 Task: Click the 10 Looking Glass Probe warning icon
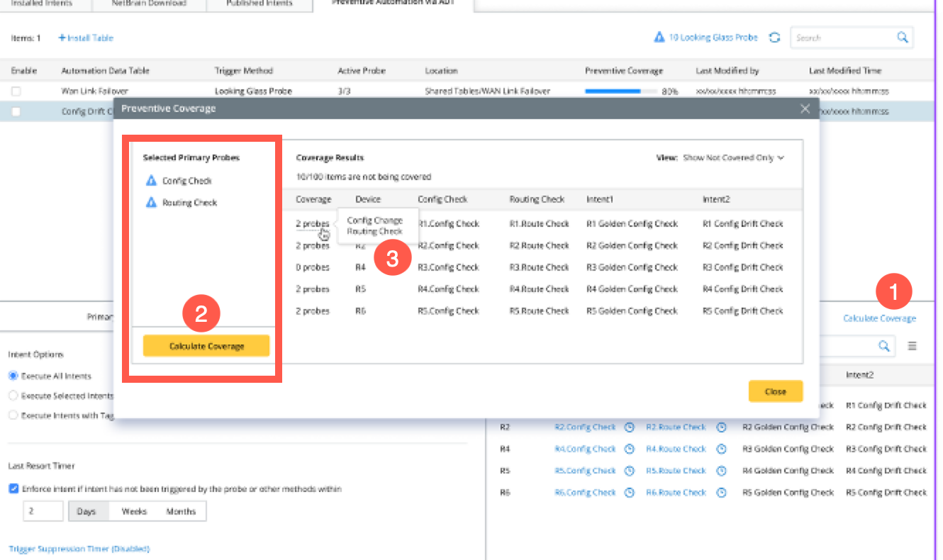659,38
